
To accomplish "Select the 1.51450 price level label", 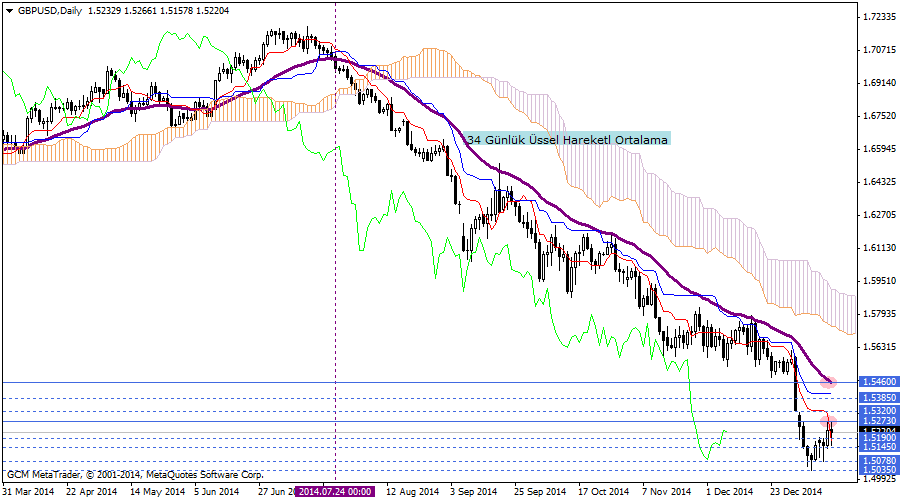I will click(x=879, y=447).
